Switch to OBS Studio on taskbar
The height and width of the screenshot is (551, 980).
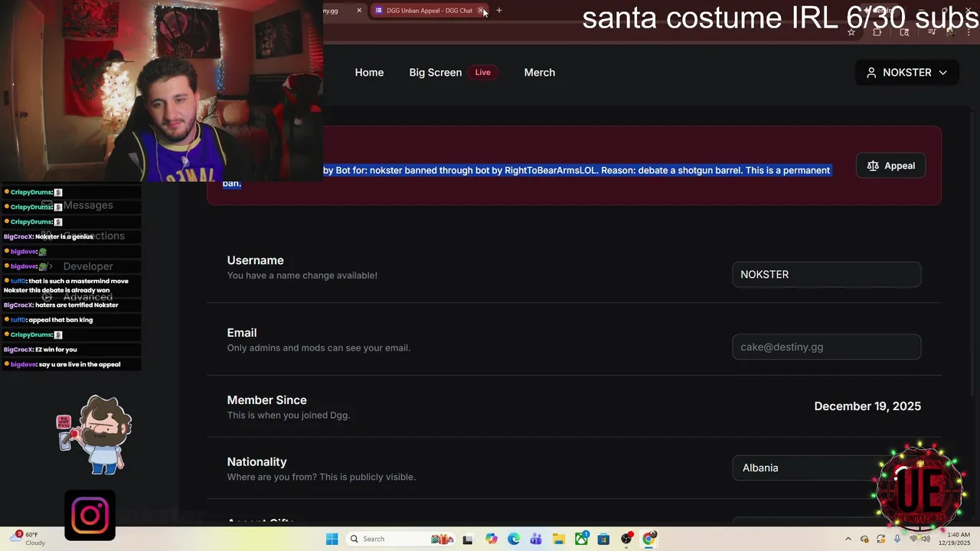[x=627, y=539]
